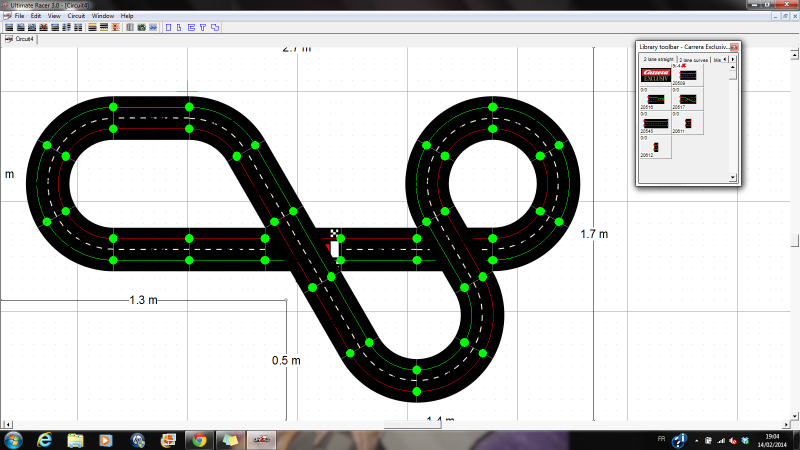Image resolution: width=800 pixels, height=450 pixels.
Task: Pick track piece 20516 from library
Action: click(654, 98)
